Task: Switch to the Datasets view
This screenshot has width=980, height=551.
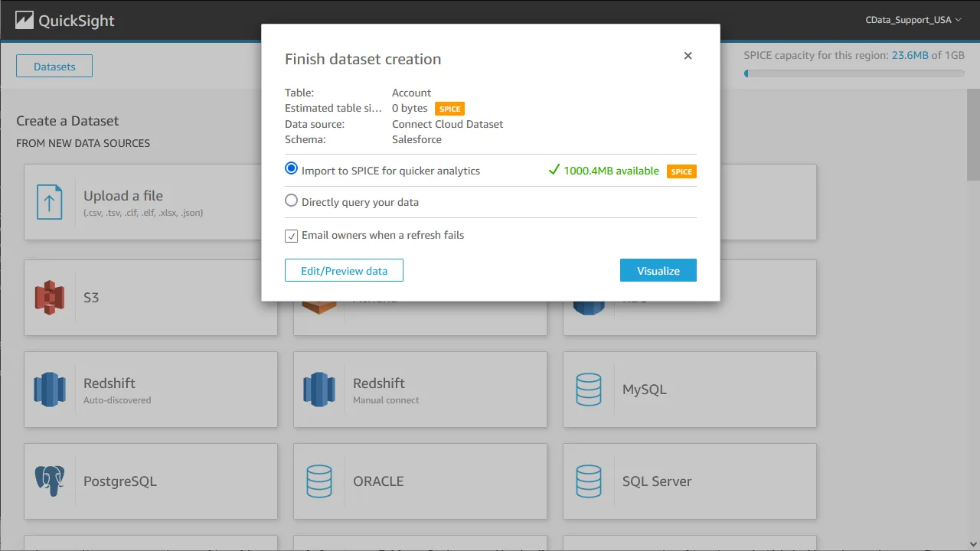Action: 54,66
